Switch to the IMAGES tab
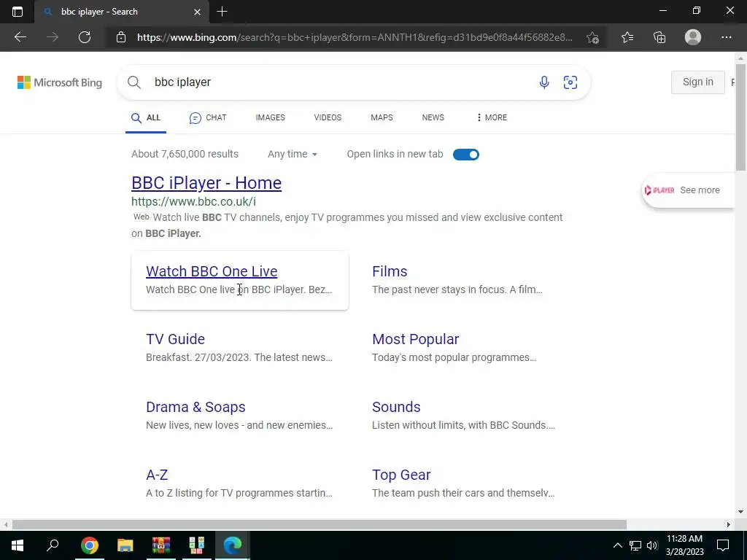This screenshot has width=747, height=560. pos(270,117)
